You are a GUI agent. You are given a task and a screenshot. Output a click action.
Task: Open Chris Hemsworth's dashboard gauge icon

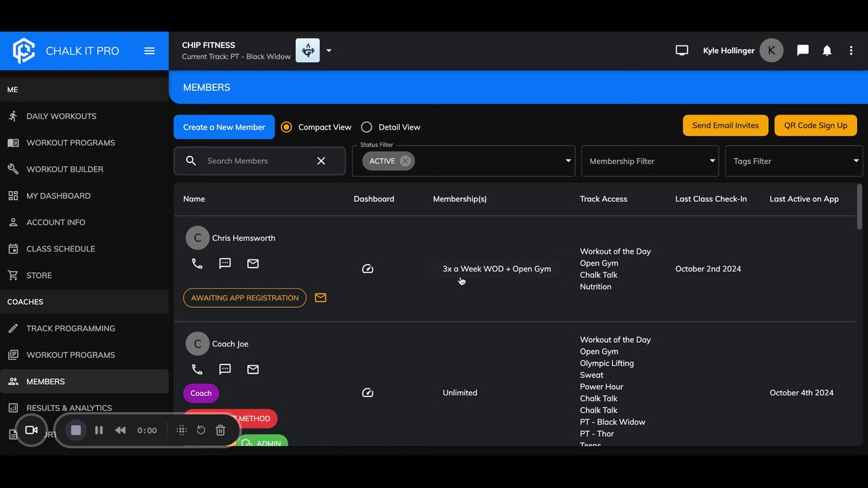point(368,269)
